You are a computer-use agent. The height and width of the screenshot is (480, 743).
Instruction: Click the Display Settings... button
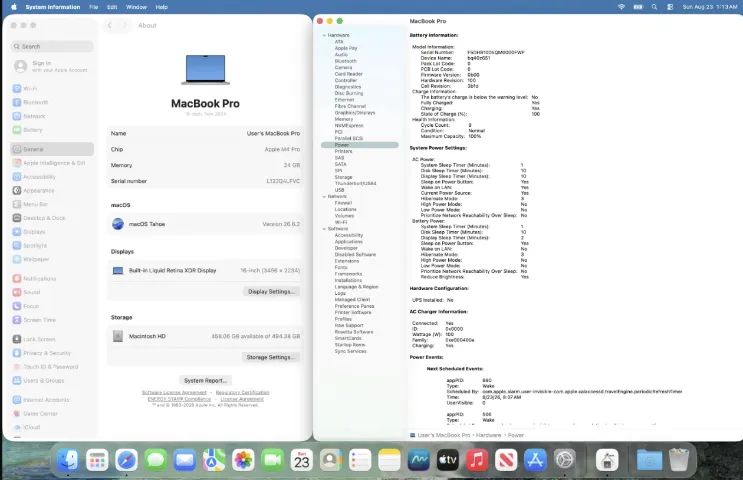pyautogui.click(x=272, y=291)
